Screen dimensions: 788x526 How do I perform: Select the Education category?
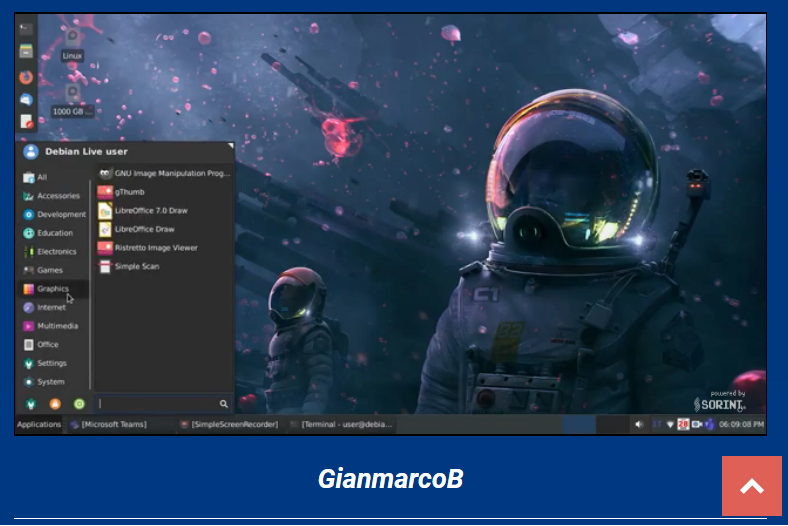(54, 233)
